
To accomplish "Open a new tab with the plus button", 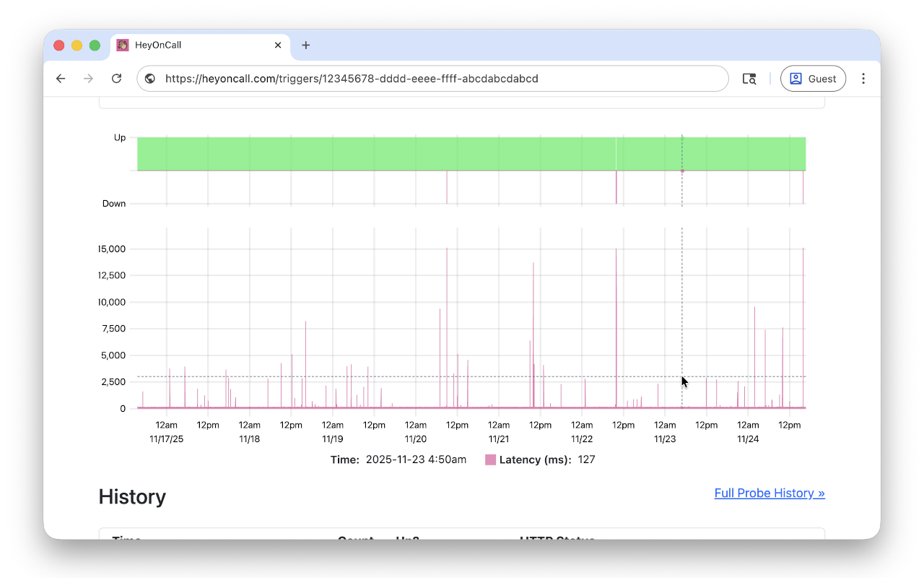I will [305, 45].
